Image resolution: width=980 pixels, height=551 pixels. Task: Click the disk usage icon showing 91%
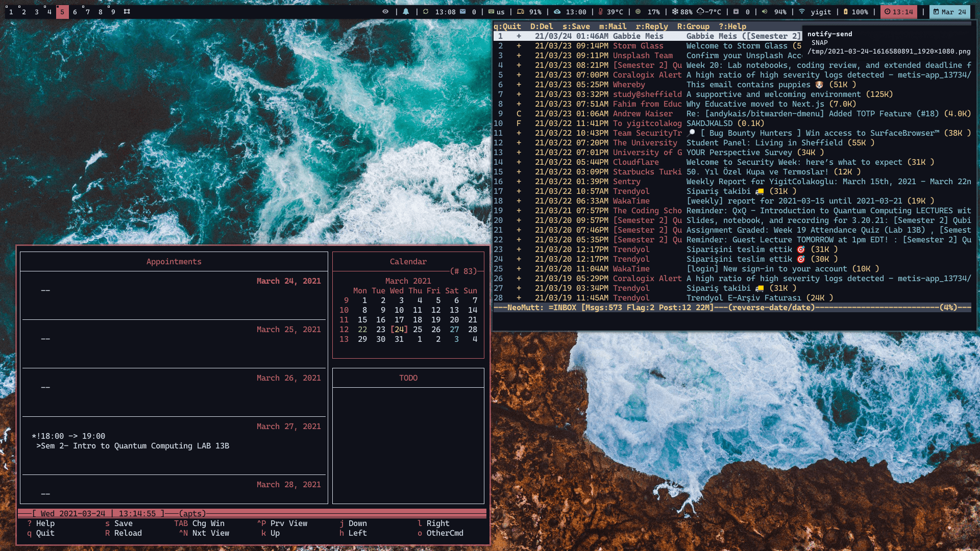pyautogui.click(x=521, y=12)
